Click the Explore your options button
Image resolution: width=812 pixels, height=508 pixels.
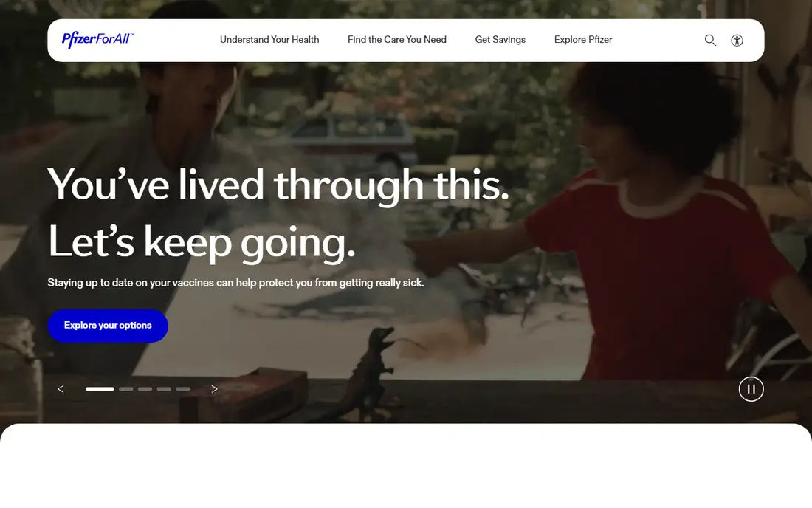pos(108,326)
